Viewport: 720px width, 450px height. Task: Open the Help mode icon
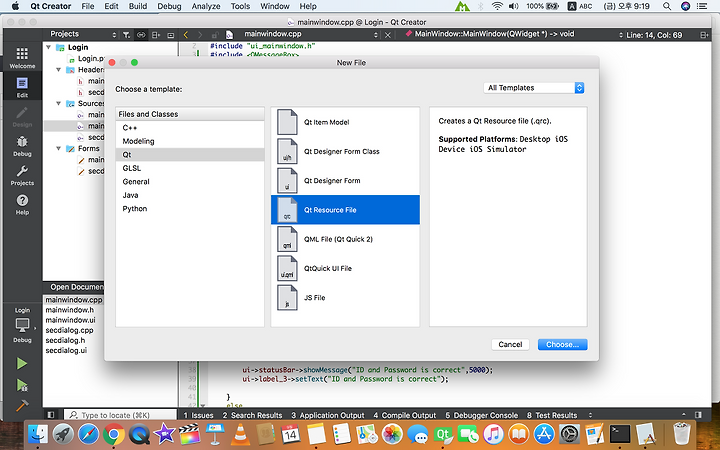tap(22, 205)
